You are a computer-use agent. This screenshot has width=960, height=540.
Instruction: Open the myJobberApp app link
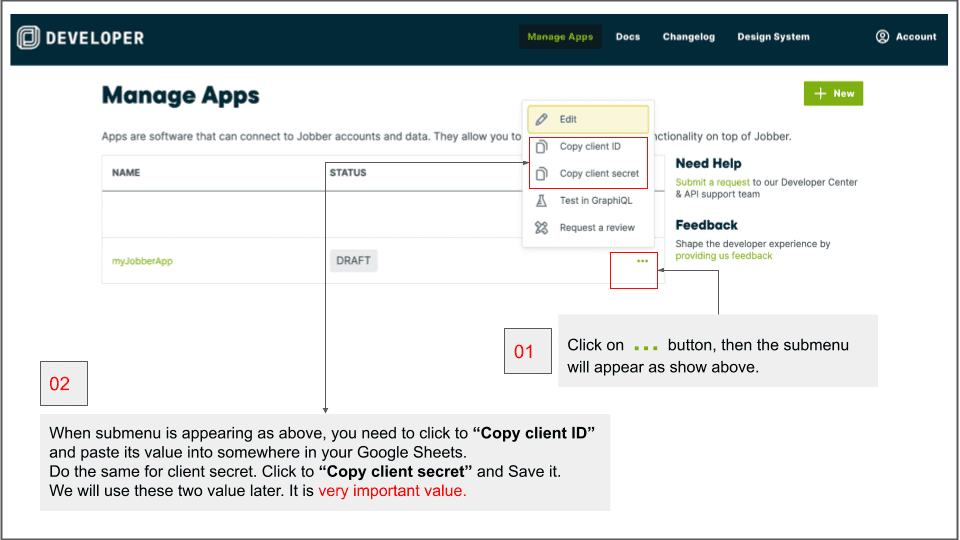coord(142,261)
